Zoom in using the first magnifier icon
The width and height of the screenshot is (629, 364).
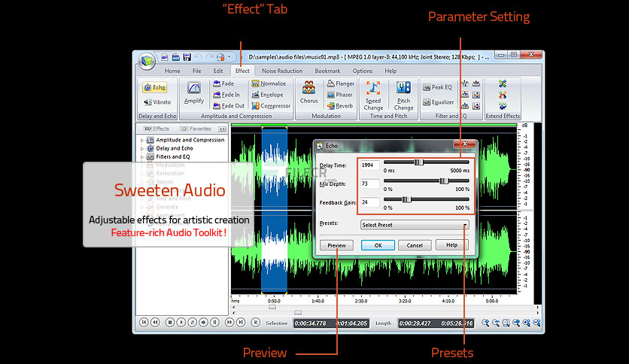pos(485,323)
